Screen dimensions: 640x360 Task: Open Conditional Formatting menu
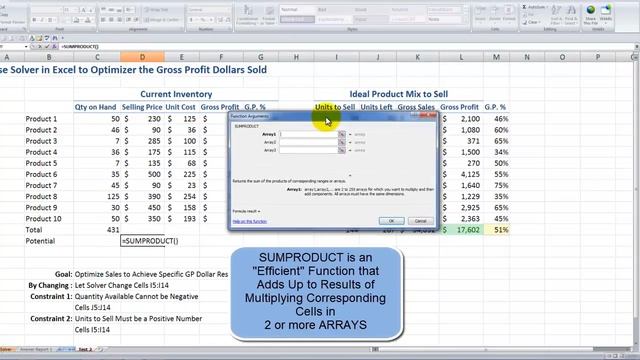[x=247, y=15]
